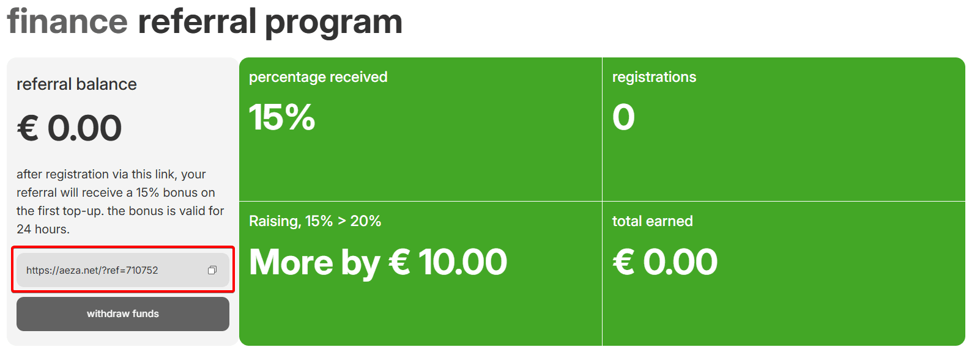Screen dimensions: 980x358
Task: Click the 'total earned' label
Action: coord(652,221)
